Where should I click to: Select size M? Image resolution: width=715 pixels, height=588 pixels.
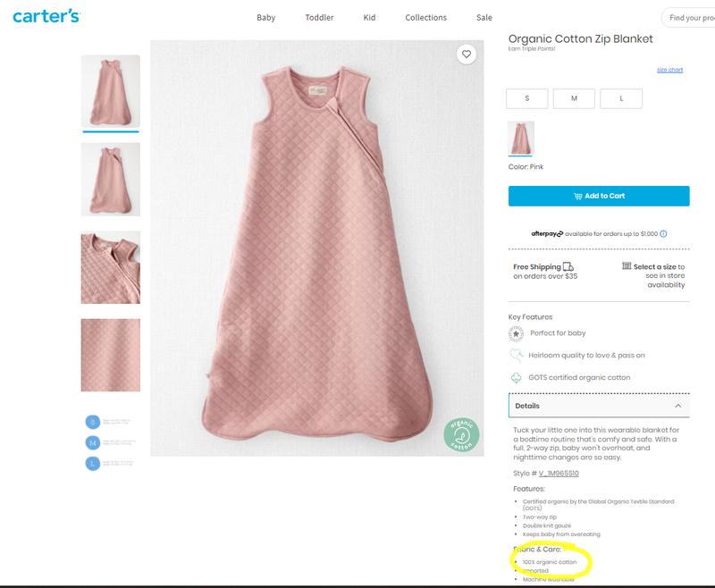click(x=574, y=98)
